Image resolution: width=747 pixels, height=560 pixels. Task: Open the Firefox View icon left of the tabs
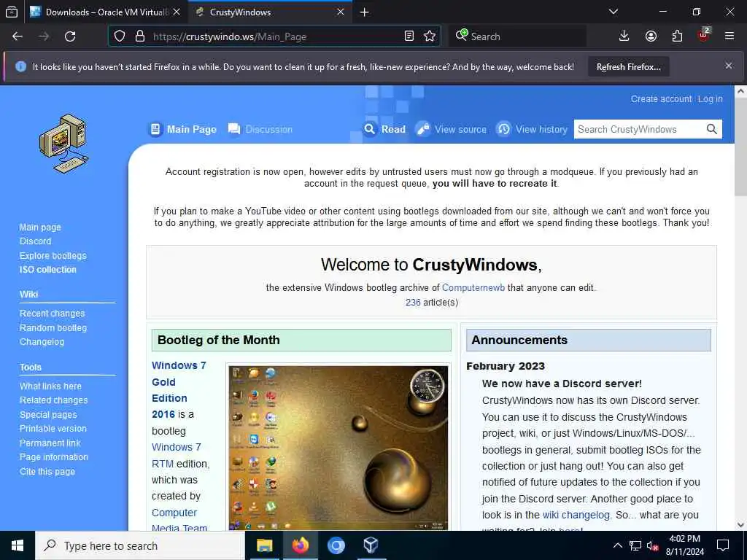(x=12, y=12)
